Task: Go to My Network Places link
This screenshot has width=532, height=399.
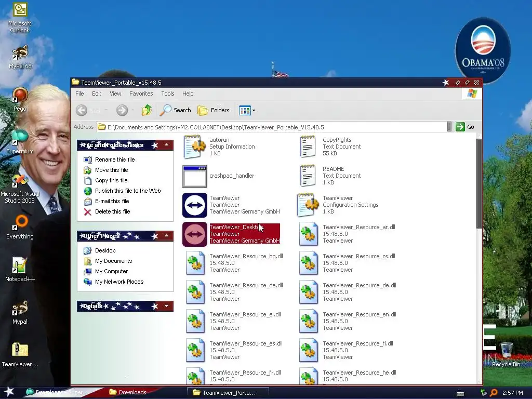Action: (x=119, y=282)
